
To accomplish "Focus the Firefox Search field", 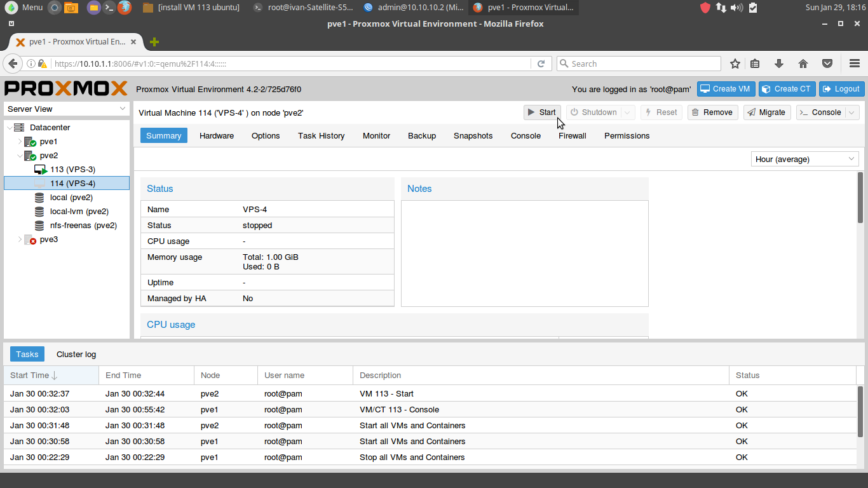I will coord(639,64).
